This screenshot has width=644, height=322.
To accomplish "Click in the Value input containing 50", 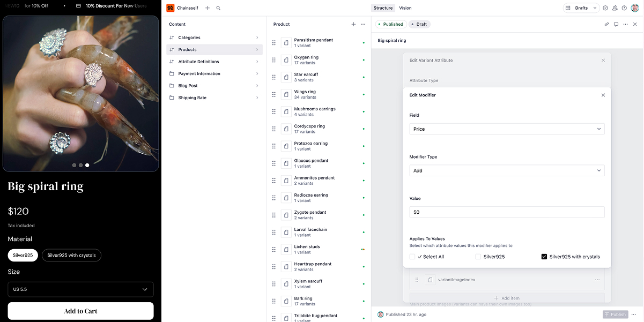I will pyautogui.click(x=507, y=212).
